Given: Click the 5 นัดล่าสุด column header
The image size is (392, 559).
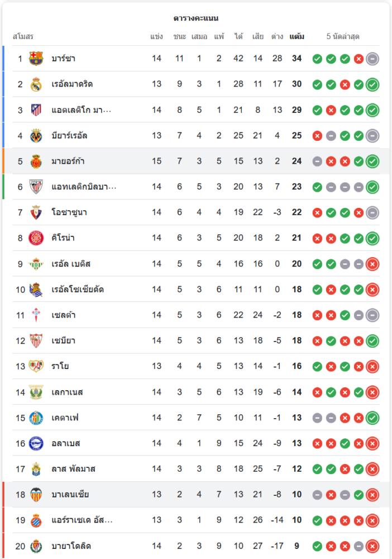Looking at the screenshot, I should [x=343, y=37].
